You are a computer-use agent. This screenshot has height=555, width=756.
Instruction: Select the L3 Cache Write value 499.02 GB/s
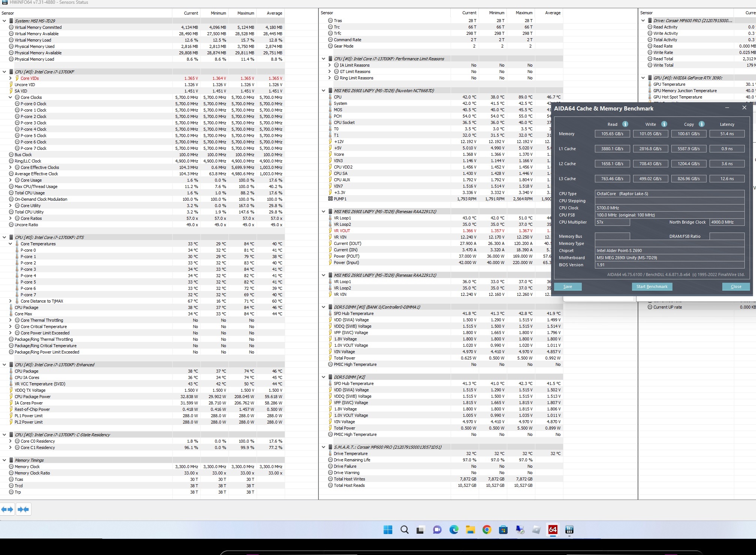(x=650, y=179)
